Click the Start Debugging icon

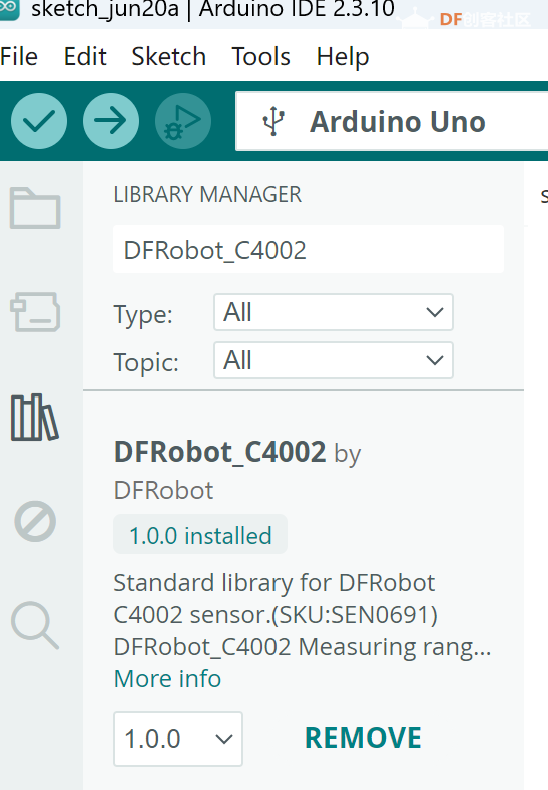[x=183, y=121]
